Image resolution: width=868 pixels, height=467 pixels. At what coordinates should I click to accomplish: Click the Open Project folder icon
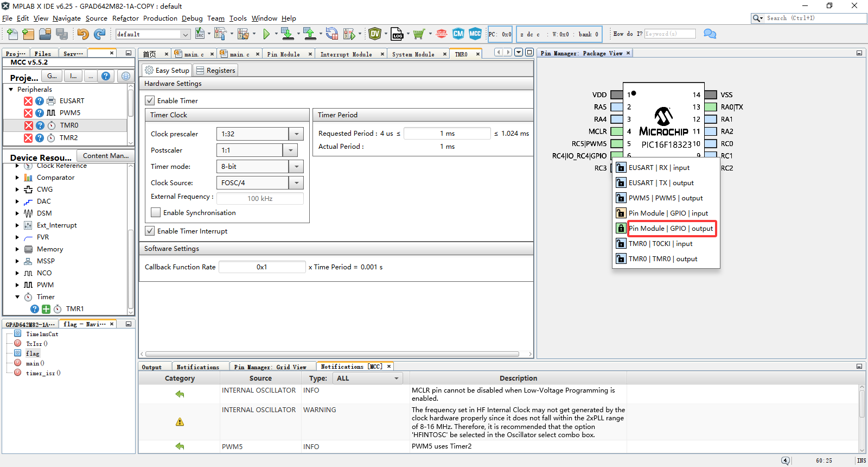(x=45, y=34)
